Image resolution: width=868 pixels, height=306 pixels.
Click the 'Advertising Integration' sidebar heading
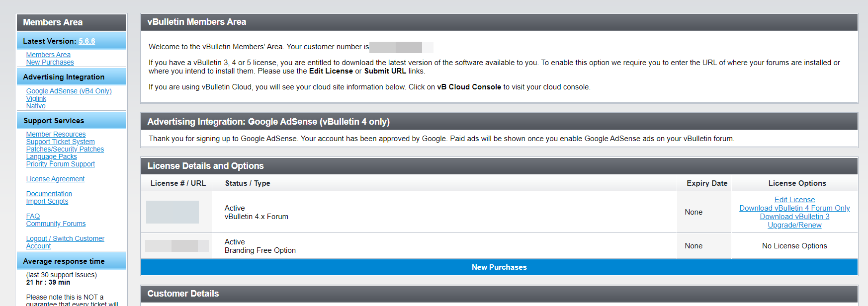coord(64,77)
